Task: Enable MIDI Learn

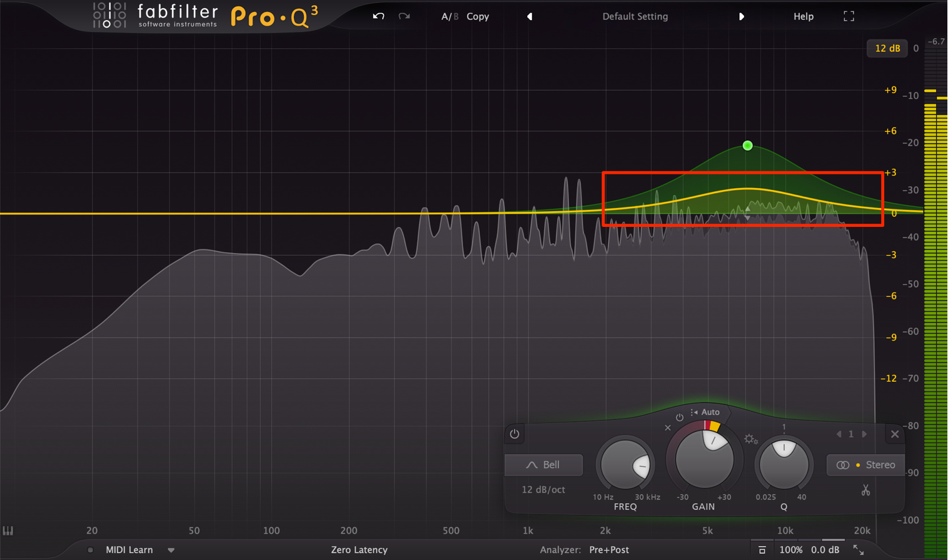Action: [129, 550]
